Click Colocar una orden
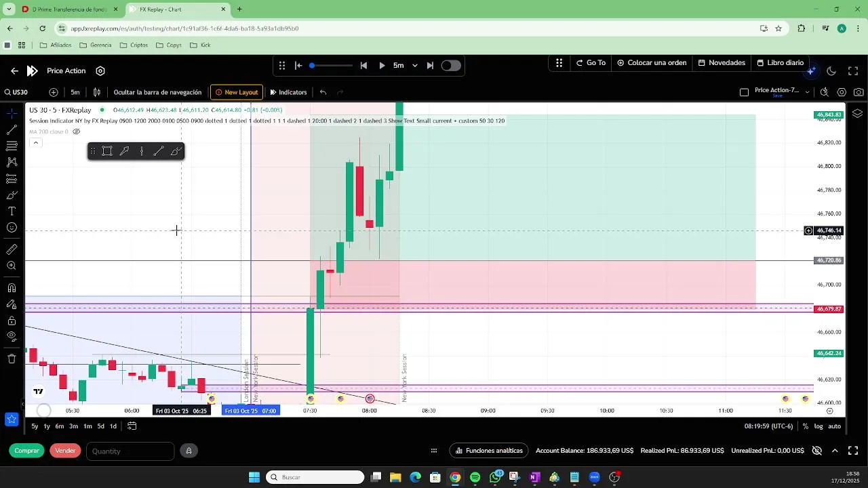This screenshot has height=488, width=868. pos(652,63)
